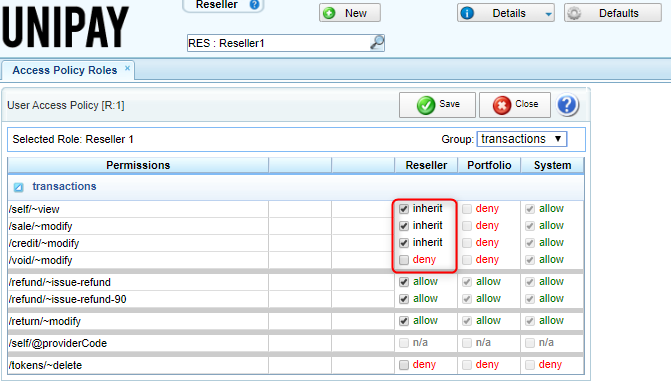Viewport: 671px width, 384px height.
Task: Toggle Reseller checkbox for /tokens/~delete
Action: [404, 365]
